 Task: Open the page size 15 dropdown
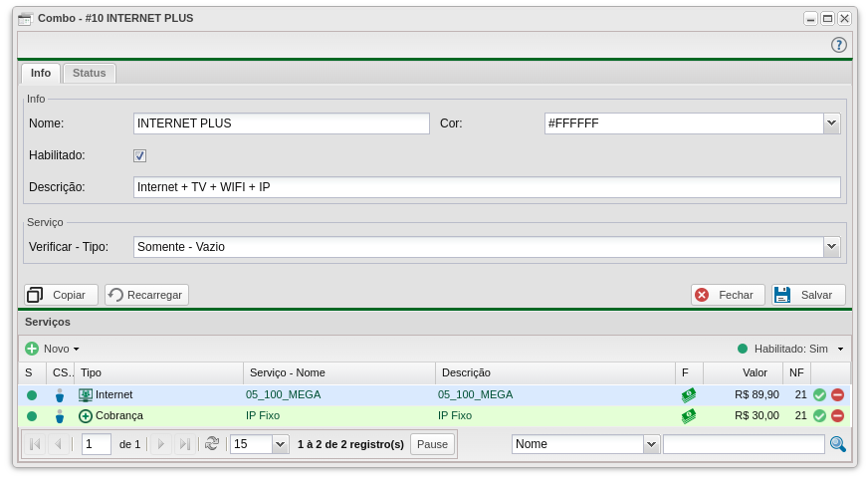(x=280, y=444)
